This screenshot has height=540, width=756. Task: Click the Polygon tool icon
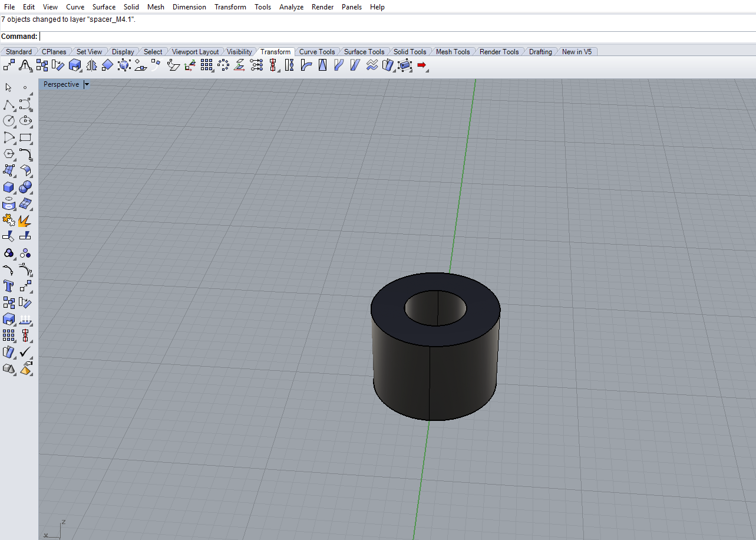9,154
